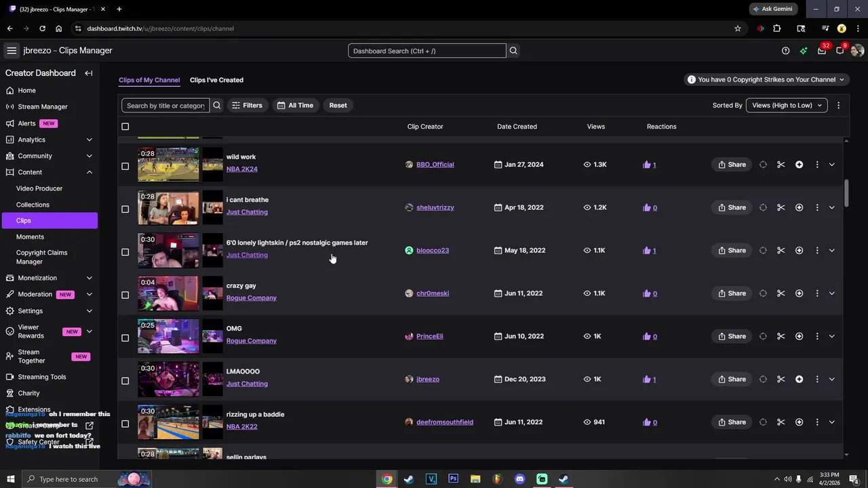Open the Filters button
The height and width of the screenshot is (488, 868).
(x=247, y=105)
